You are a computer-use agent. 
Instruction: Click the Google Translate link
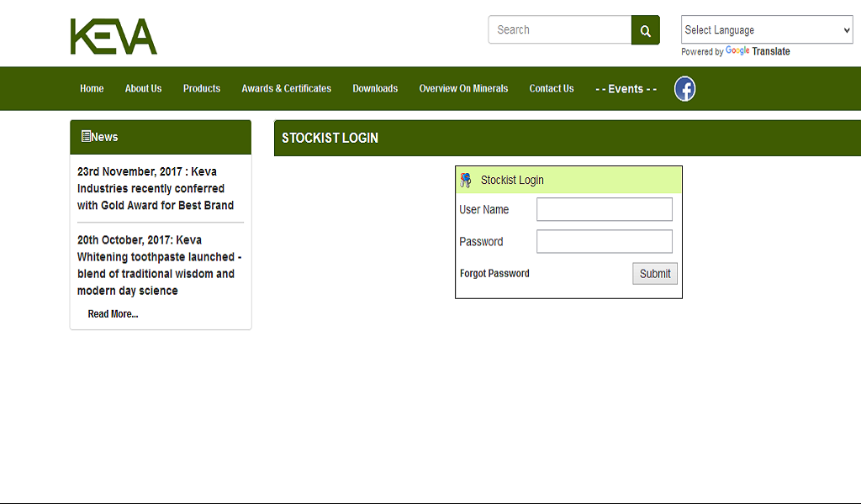tap(758, 51)
